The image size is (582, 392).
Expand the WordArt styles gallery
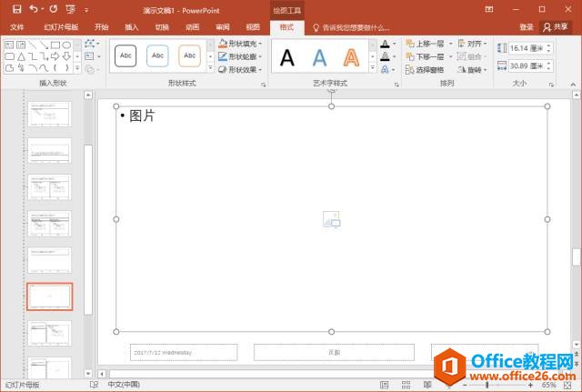(373, 68)
